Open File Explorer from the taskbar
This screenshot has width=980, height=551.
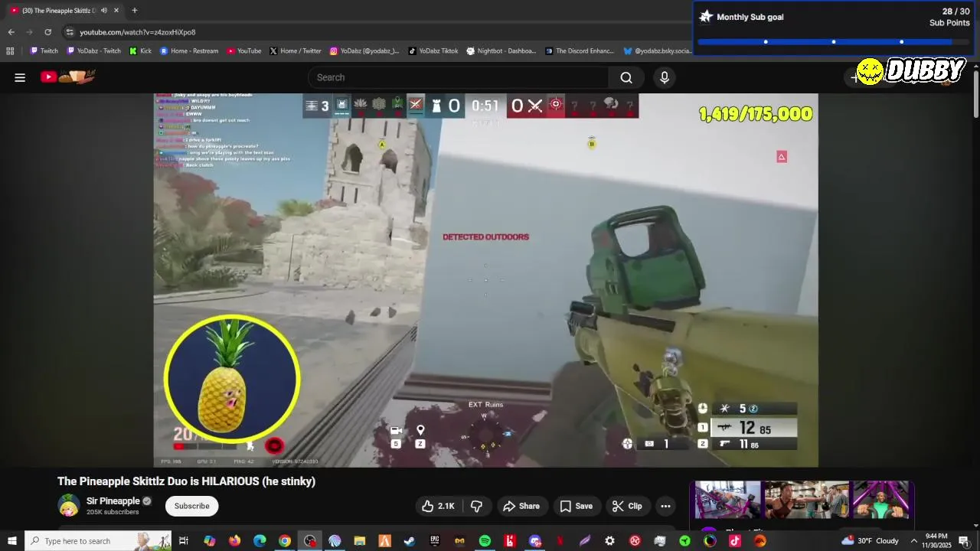tap(359, 541)
